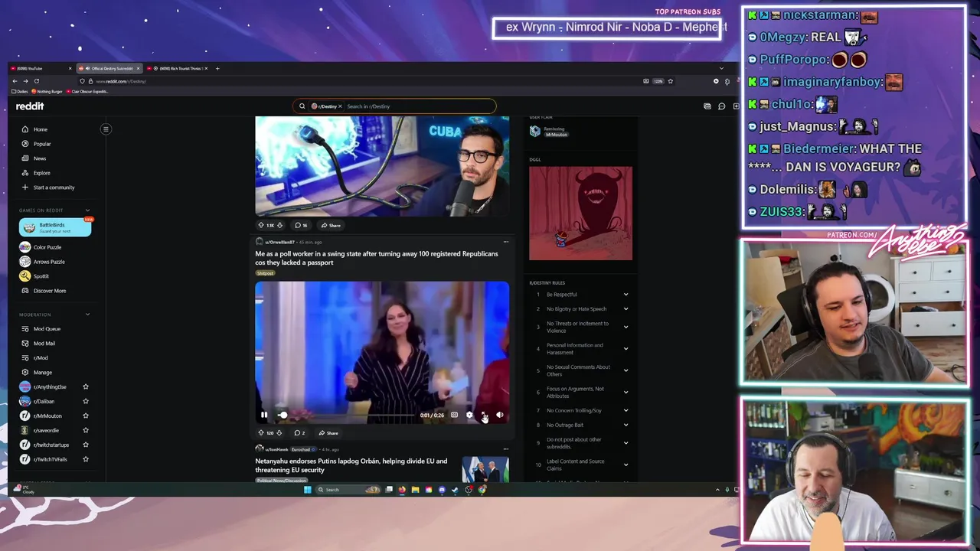Viewport: 980px width, 551px height.
Task: Open Discord from the taskbar
Action: tap(442, 490)
